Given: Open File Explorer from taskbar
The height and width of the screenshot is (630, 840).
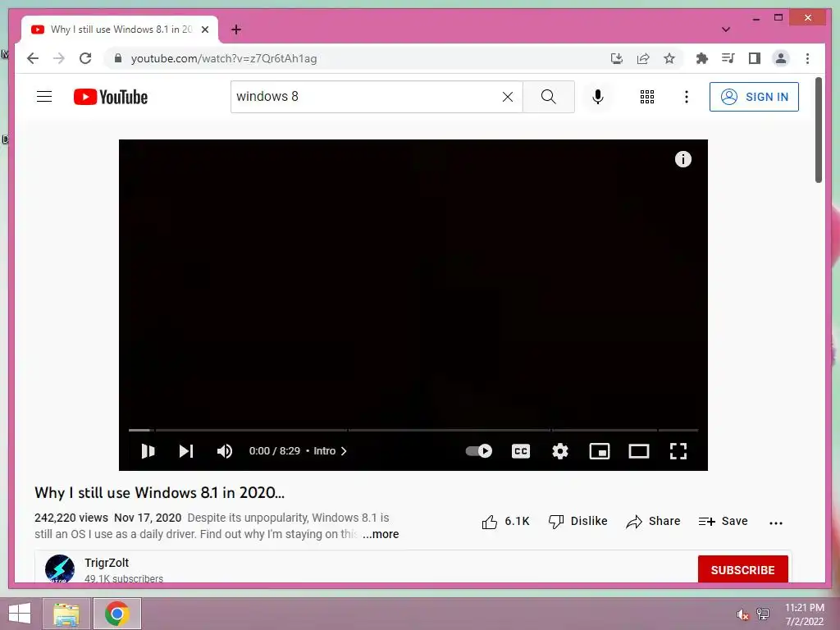Looking at the screenshot, I should (66, 614).
